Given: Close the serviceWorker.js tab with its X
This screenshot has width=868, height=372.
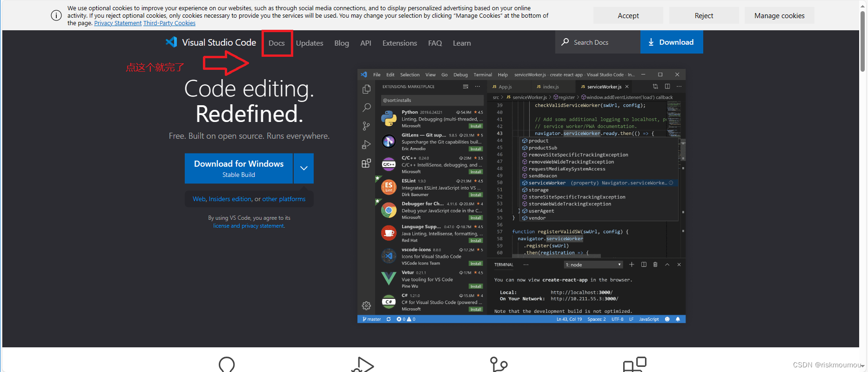Looking at the screenshot, I should pyautogui.click(x=627, y=87).
